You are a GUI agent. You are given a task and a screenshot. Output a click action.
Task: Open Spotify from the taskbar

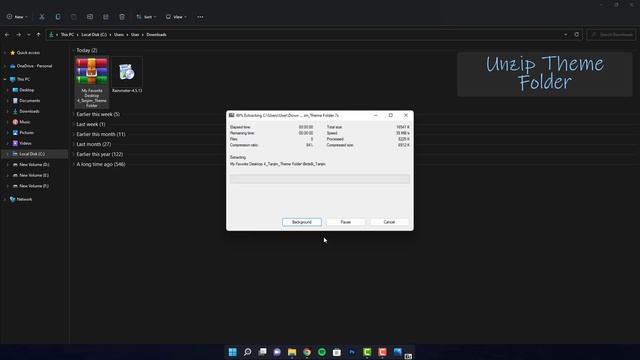322,352
